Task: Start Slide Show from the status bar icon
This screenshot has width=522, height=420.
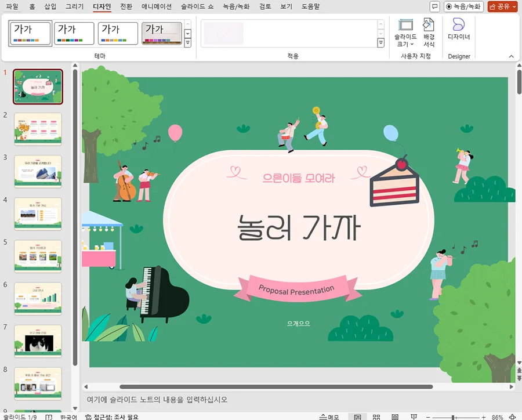Action: coord(413,416)
